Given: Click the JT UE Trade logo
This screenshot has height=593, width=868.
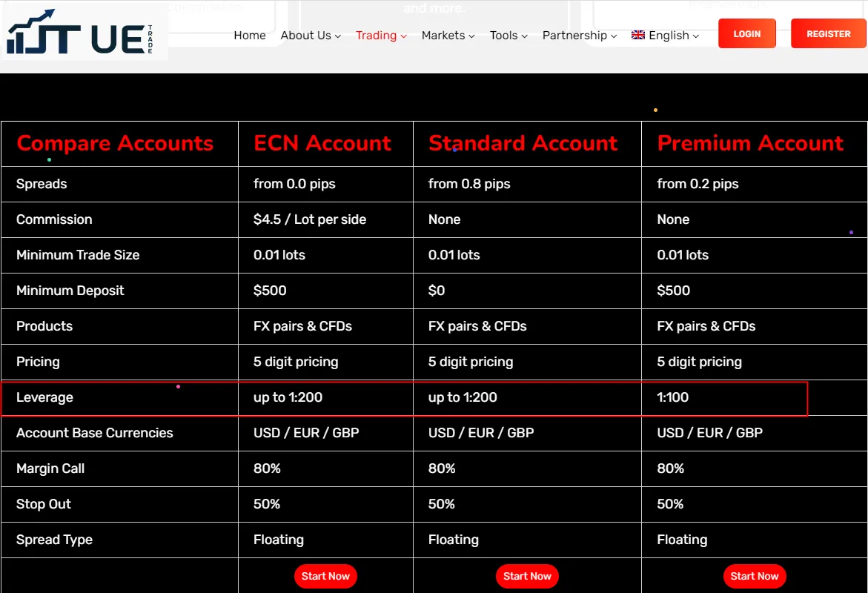Looking at the screenshot, I should pyautogui.click(x=80, y=33).
